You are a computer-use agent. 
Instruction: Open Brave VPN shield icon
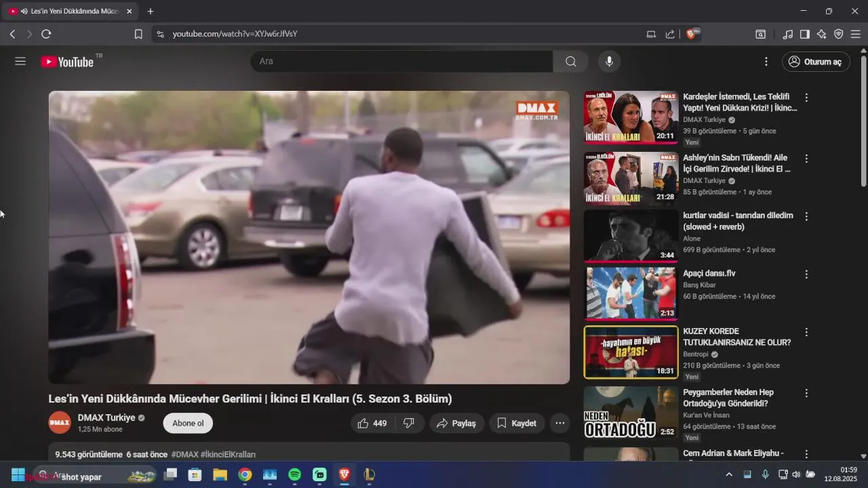tap(839, 34)
